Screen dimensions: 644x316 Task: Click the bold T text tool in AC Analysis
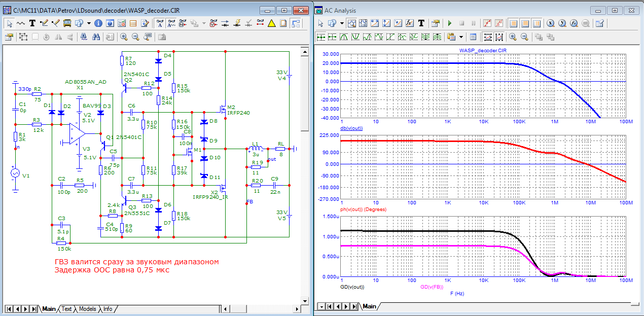[421, 23]
